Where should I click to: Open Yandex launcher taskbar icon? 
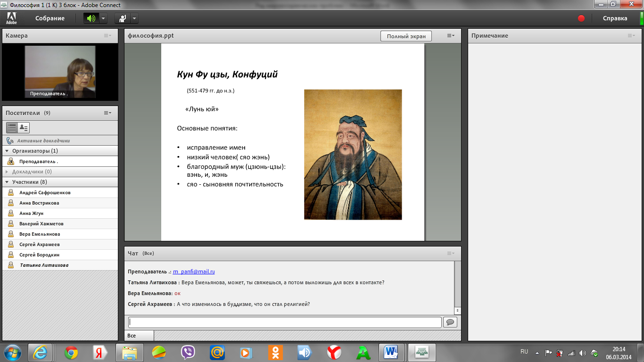point(99,352)
